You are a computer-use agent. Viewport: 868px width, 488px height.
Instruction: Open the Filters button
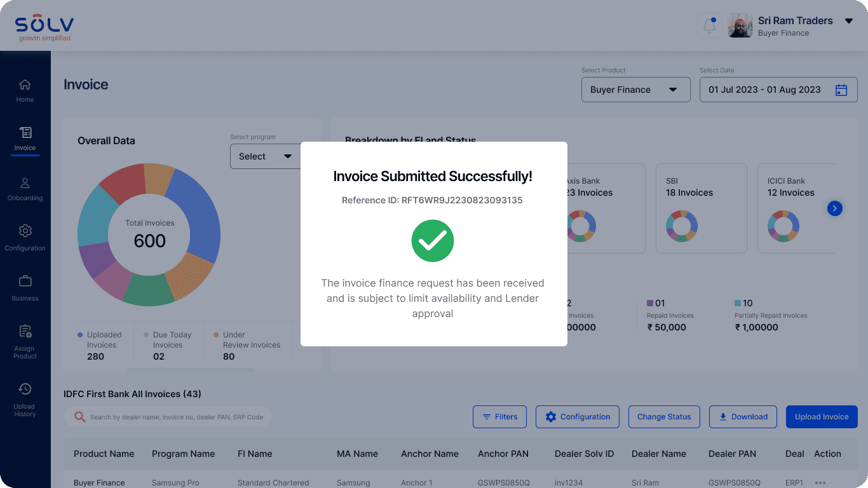click(499, 417)
